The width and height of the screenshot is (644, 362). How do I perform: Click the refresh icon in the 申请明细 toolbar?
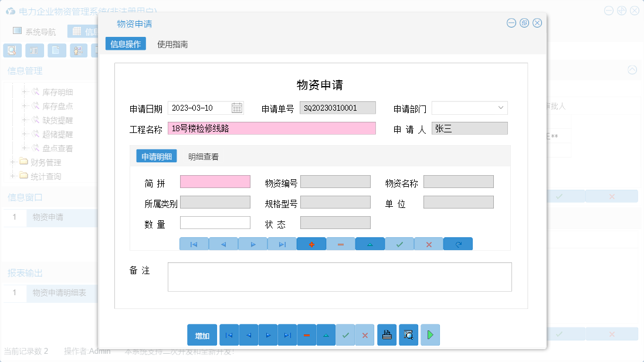click(458, 244)
